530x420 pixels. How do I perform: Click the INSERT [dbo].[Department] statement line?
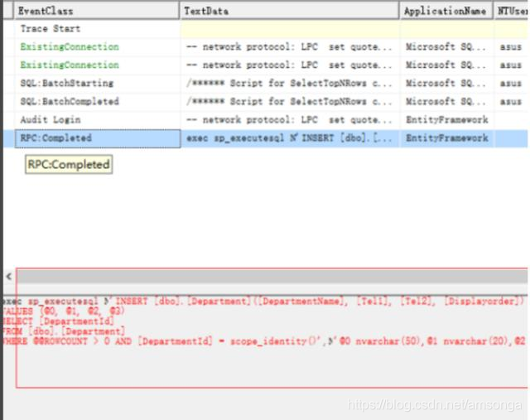pos(263,301)
